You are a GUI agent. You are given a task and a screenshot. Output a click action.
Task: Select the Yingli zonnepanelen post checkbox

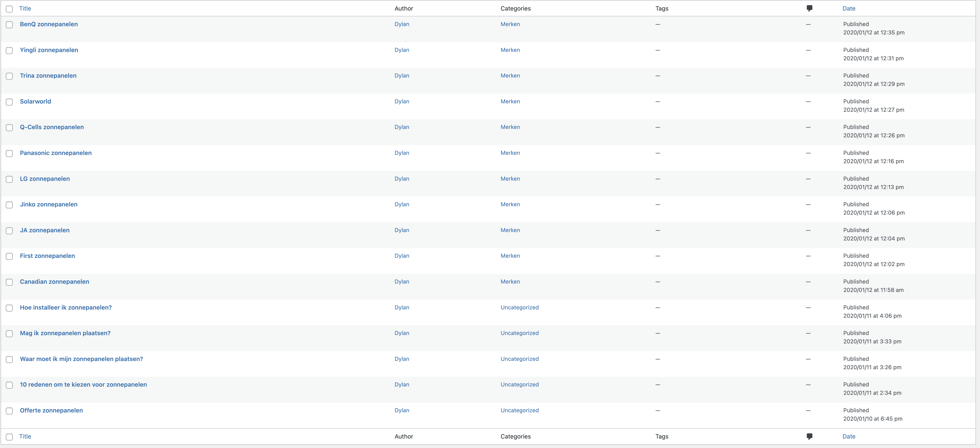[x=9, y=51]
